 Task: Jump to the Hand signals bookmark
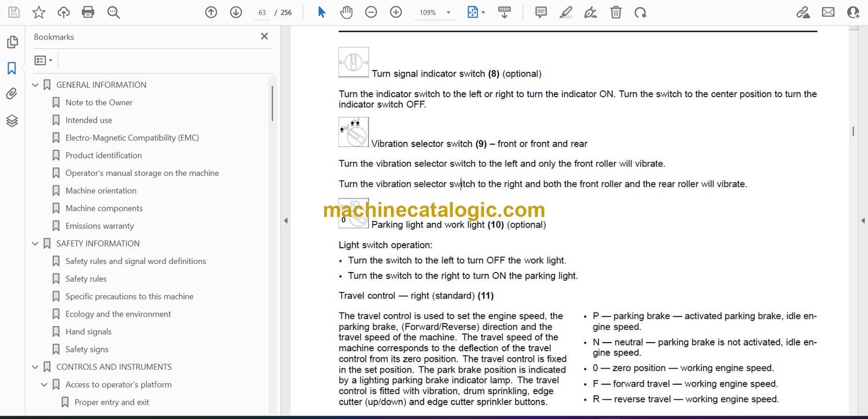click(x=89, y=332)
